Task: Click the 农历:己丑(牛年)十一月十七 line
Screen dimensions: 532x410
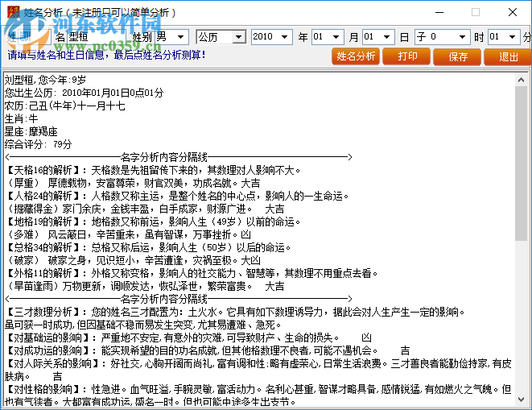Action: tap(65, 106)
